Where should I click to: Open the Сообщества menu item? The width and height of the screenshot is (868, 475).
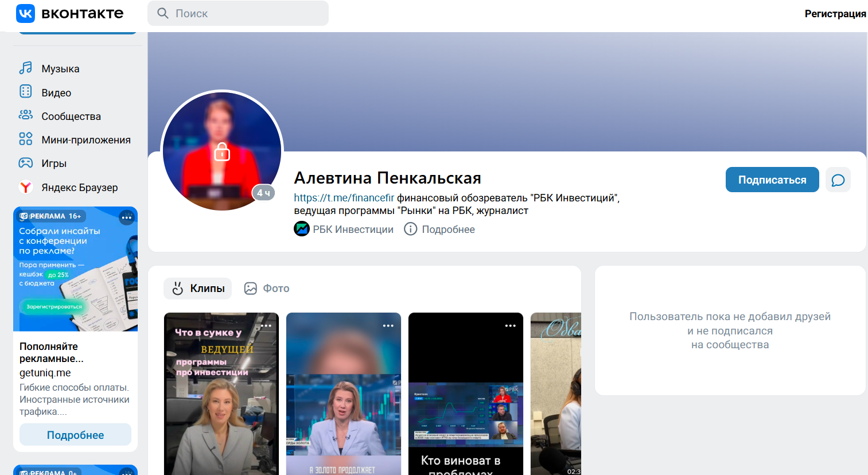coord(77,116)
